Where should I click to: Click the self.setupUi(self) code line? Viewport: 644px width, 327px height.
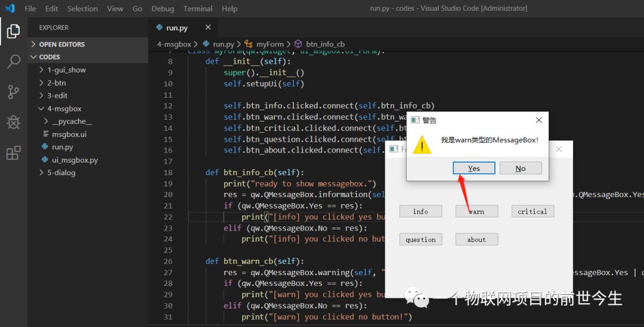(x=264, y=84)
